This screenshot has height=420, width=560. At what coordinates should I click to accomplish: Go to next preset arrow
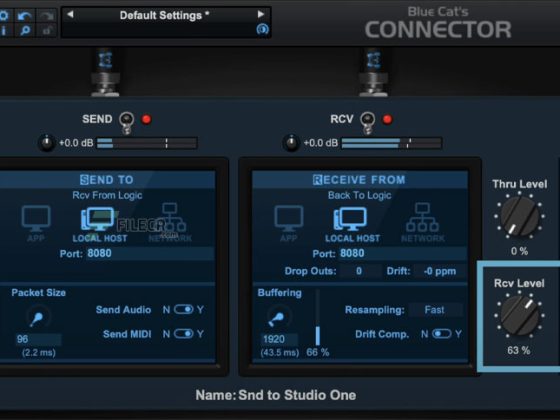261,14
